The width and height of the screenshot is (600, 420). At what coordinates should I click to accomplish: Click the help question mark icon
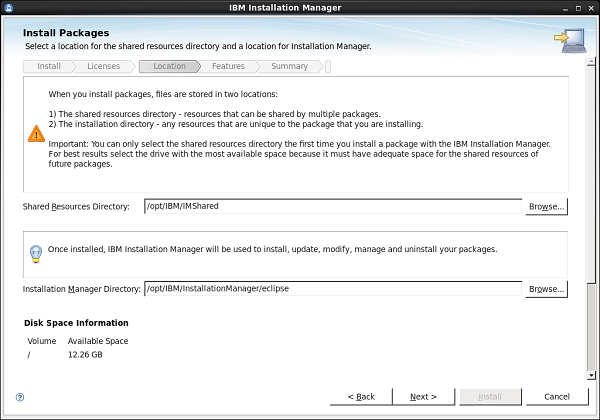(20, 397)
